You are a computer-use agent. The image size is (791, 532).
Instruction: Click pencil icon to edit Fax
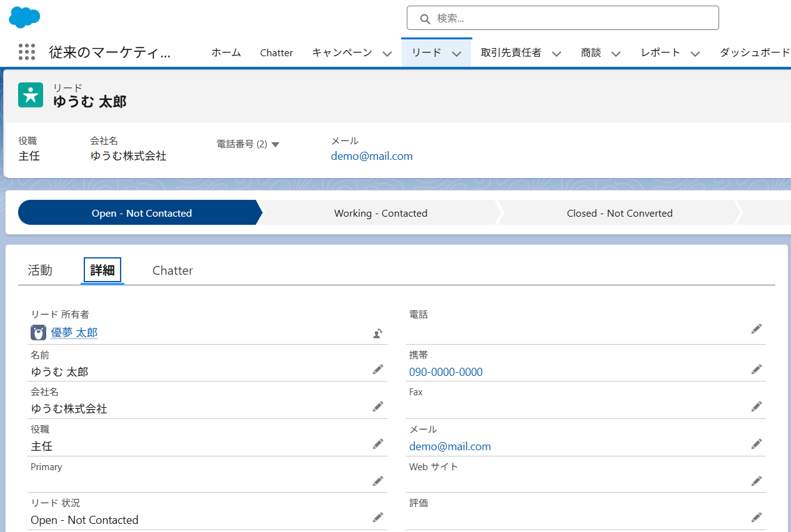[x=757, y=406]
